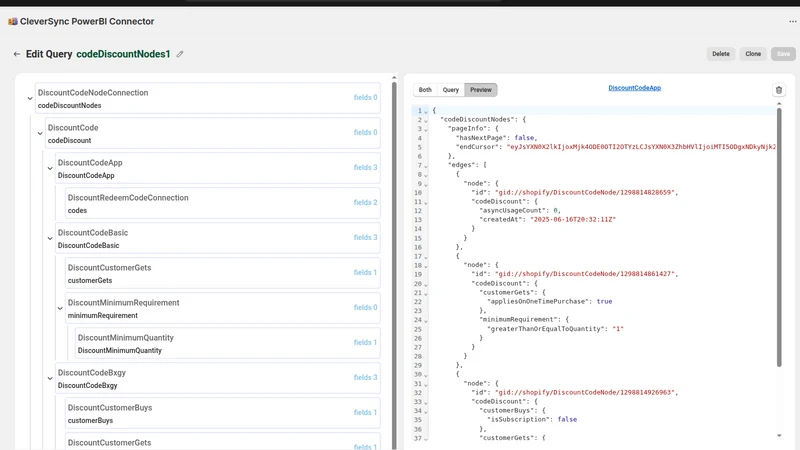Click the Clone button
The image size is (800, 450).
(753, 54)
